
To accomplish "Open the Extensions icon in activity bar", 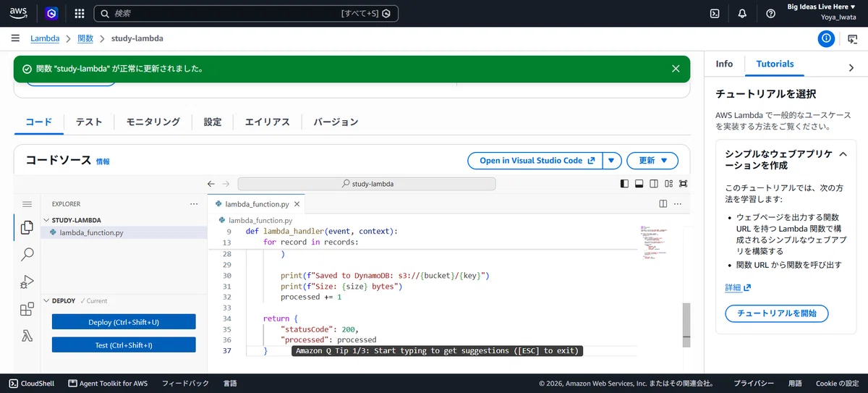I will [x=27, y=309].
